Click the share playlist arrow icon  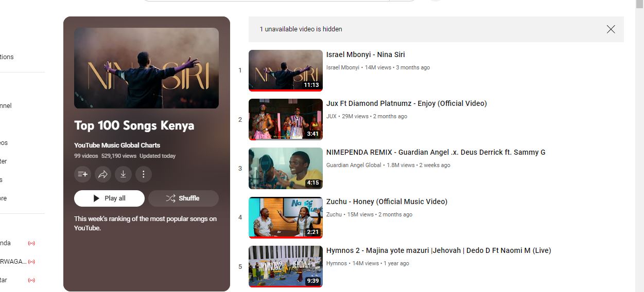[102, 174]
